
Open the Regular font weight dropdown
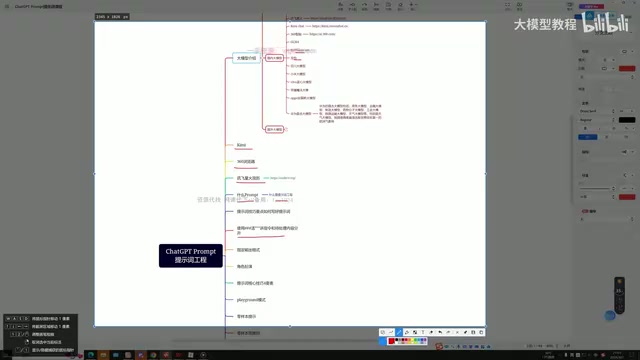[x=597, y=120]
